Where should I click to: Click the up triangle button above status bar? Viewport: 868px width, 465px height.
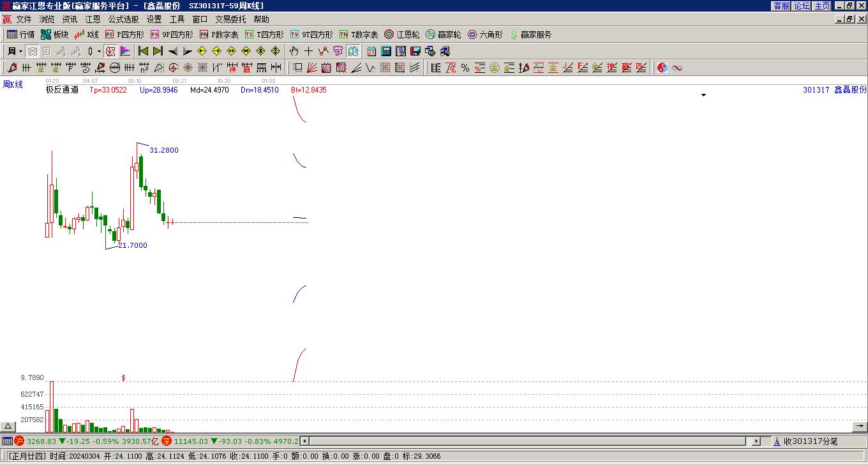pos(8,426)
